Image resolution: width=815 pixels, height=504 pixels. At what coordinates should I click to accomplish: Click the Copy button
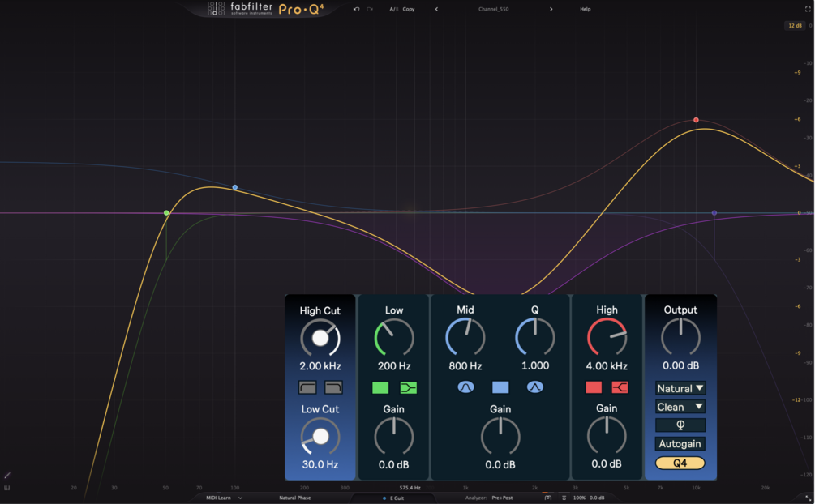coord(409,9)
